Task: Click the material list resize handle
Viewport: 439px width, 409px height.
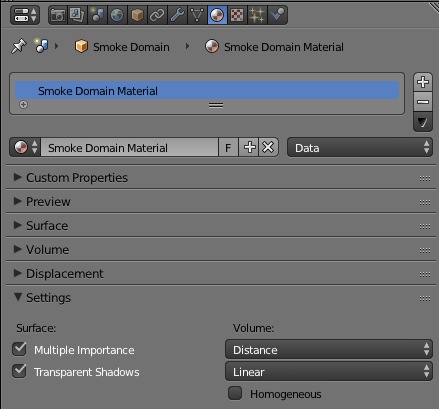Action: pos(216,105)
